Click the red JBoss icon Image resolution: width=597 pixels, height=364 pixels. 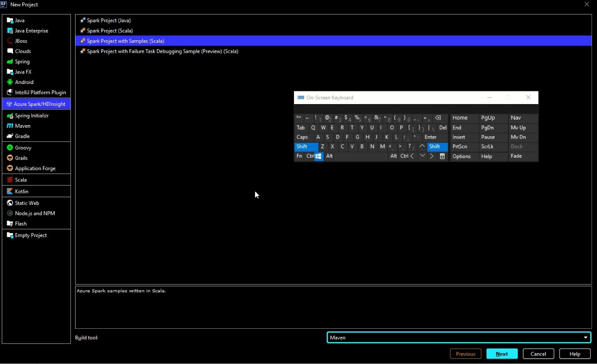(x=10, y=41)
